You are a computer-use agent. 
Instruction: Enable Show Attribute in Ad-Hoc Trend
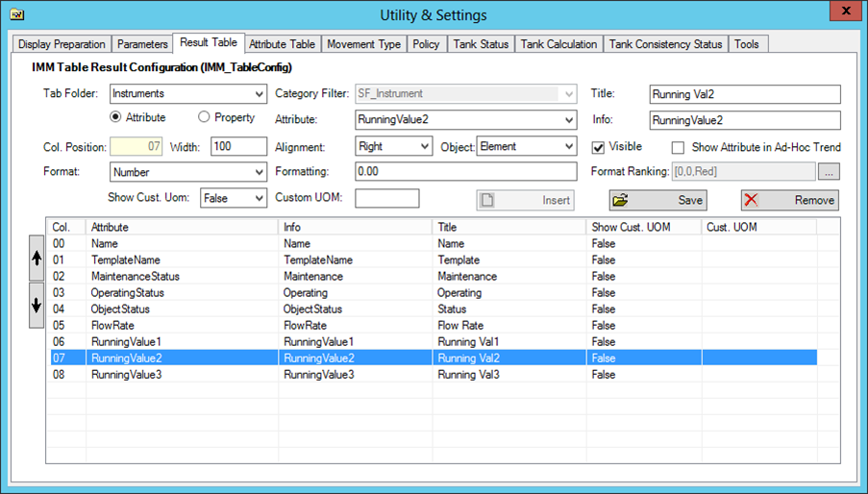tap(678, 148)
